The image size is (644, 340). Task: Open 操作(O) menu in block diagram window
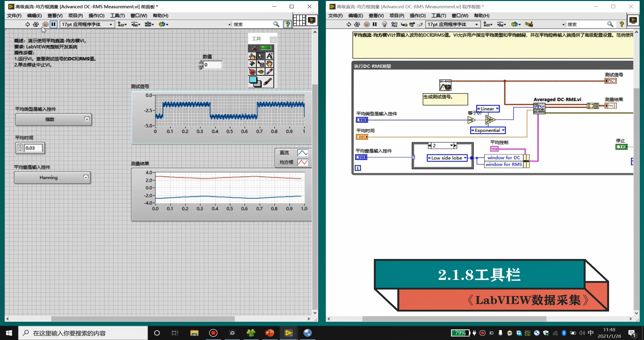point(418,15)
